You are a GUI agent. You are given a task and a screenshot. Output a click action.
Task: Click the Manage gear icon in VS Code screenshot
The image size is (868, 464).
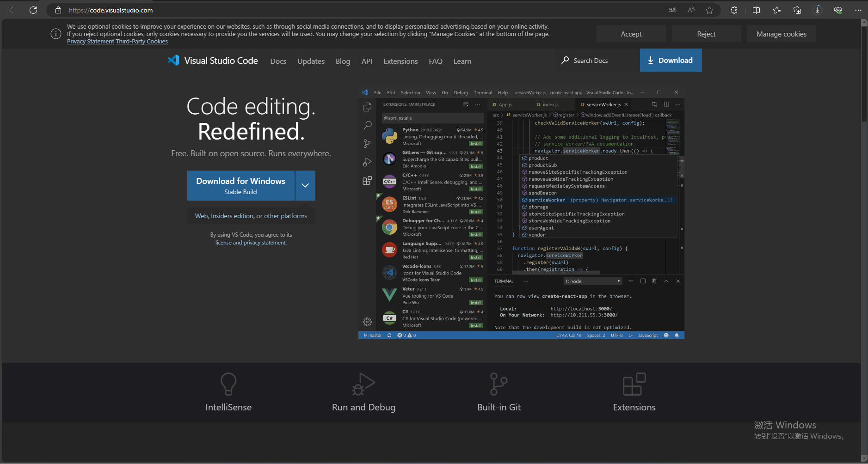click(x=367, y=322)
